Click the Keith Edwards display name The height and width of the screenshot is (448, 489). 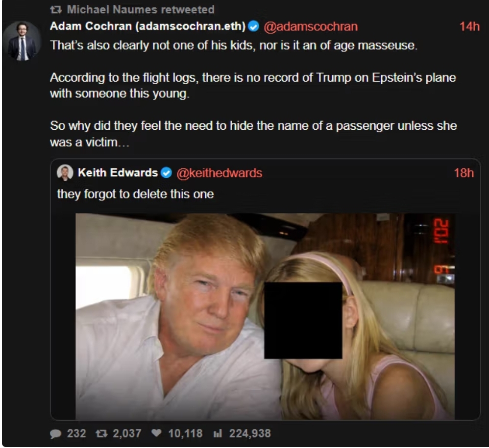click(118, 173)
